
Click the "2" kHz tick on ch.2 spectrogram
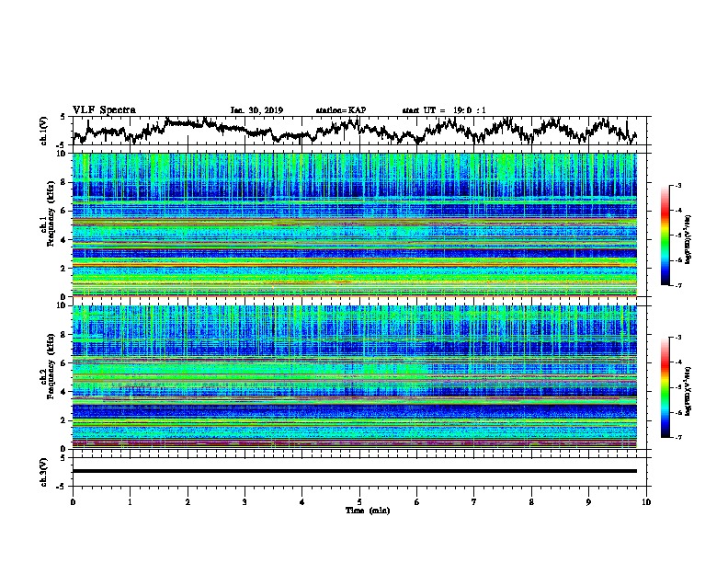[x=65, y=420]
